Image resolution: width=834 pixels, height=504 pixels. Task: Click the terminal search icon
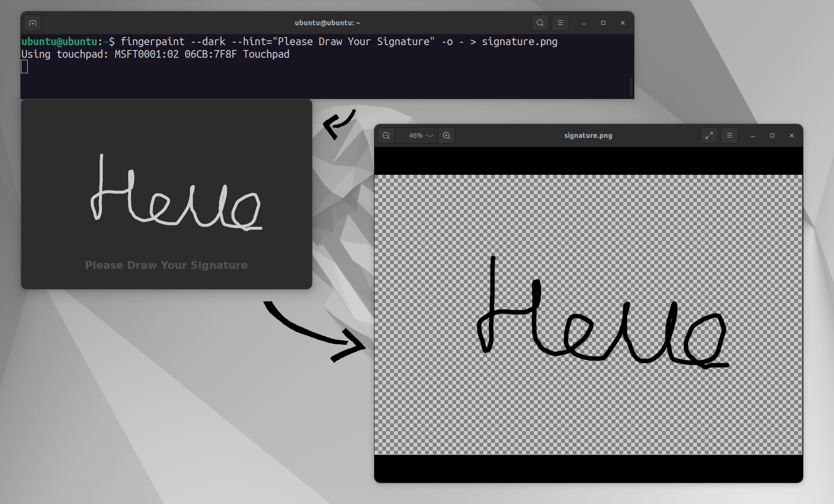(x=540, y=23)
